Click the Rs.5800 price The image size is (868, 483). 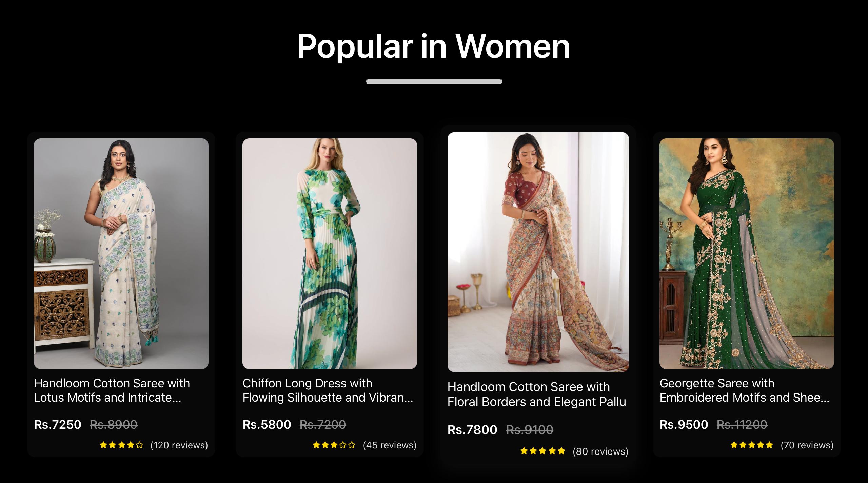point(267,425)
